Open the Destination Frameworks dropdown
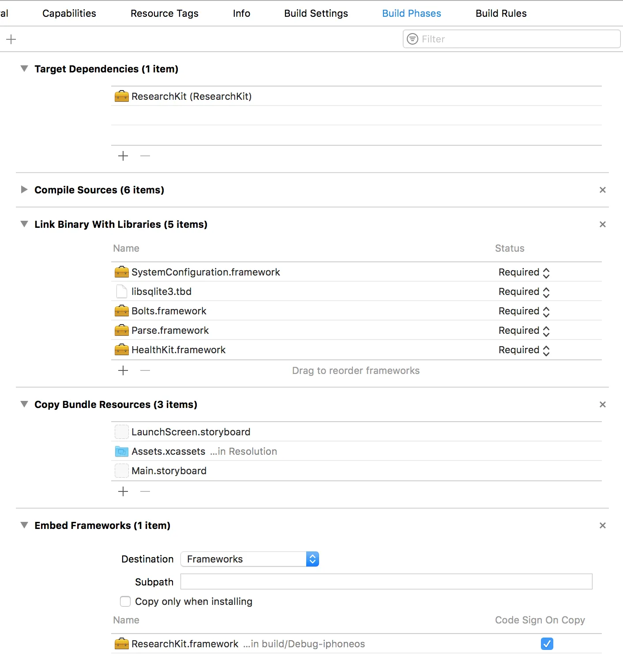 tap(250, 559)
